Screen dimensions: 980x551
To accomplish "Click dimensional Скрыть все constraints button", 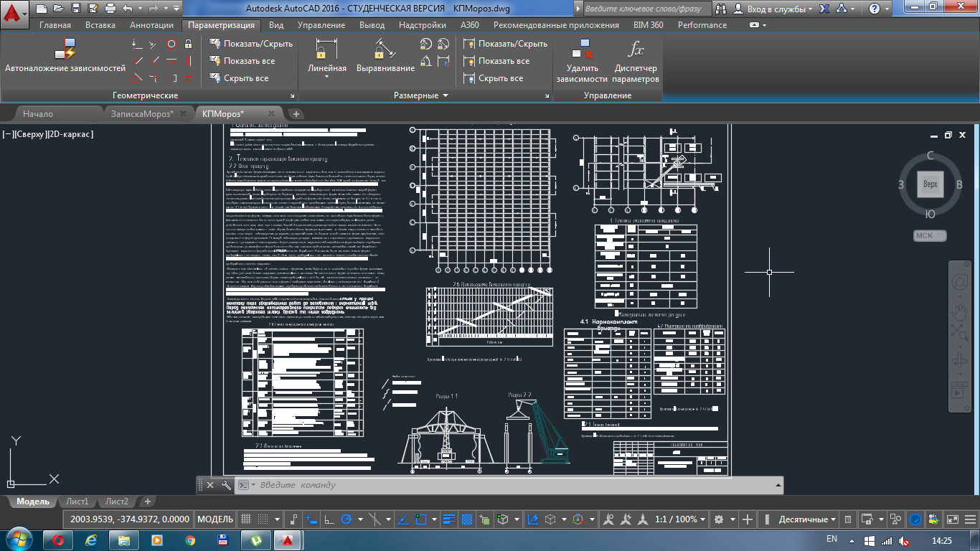I will coord(494,78).
